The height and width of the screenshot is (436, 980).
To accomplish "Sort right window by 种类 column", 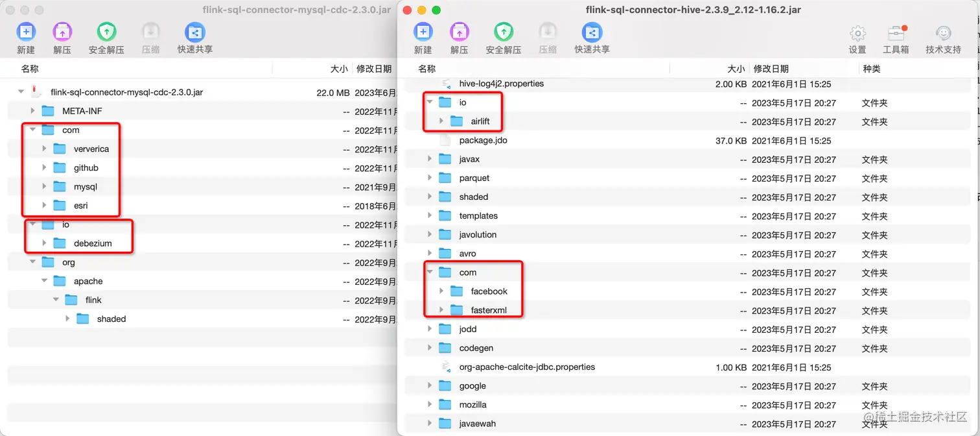I will coord(871,68).
